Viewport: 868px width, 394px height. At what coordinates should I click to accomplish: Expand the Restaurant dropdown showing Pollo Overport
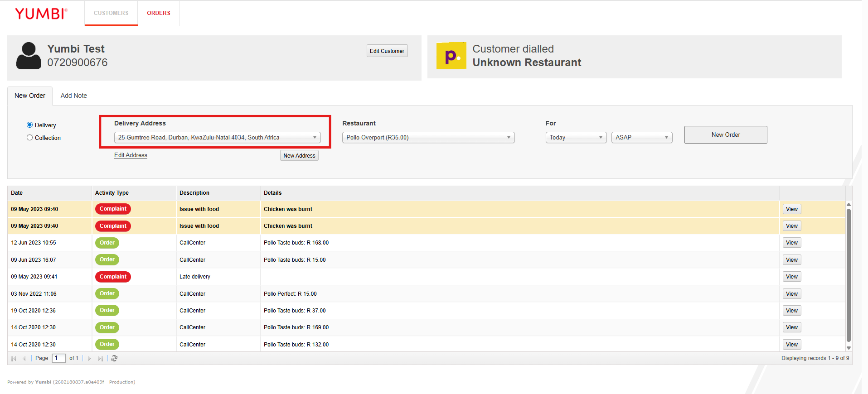pyautogui.click(x=428, y=137)
